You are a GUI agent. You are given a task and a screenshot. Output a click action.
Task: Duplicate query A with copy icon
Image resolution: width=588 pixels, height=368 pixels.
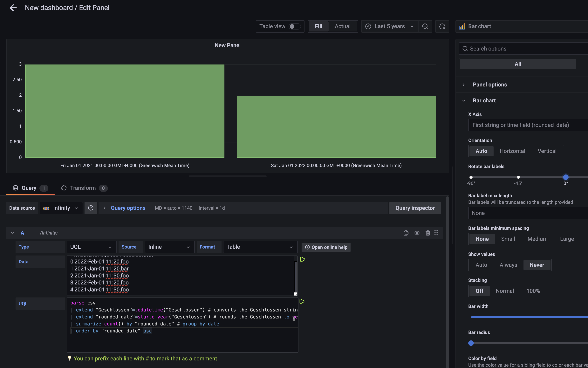[406, 233]
